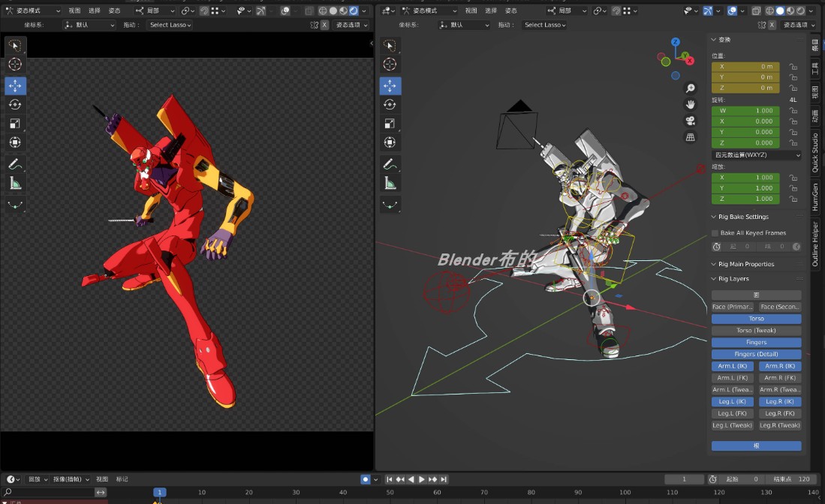825x504 pixels.
Task: Select the Breakdowner pose tool in right viewport
Action: [390, 205]
